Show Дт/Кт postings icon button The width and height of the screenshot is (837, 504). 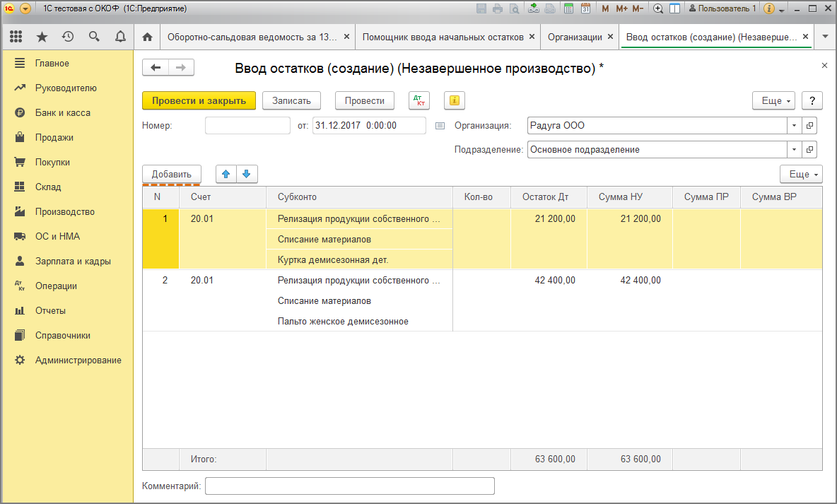coord(419,100)
